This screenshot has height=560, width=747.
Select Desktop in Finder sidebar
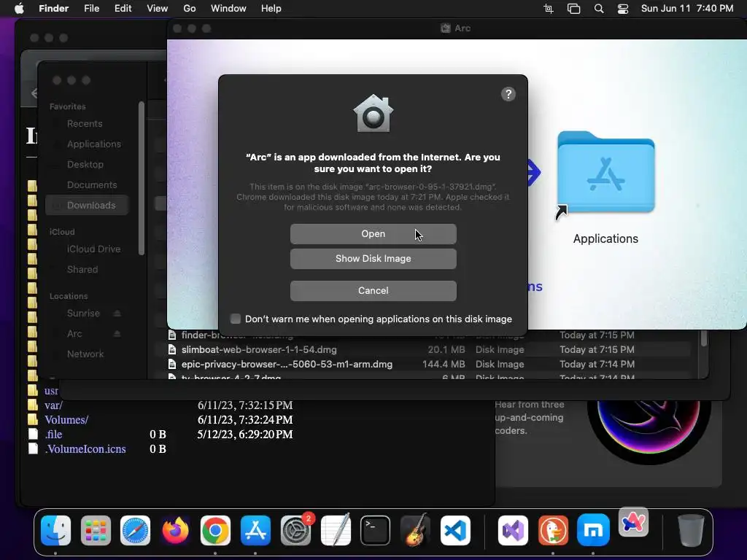point(85,164)
